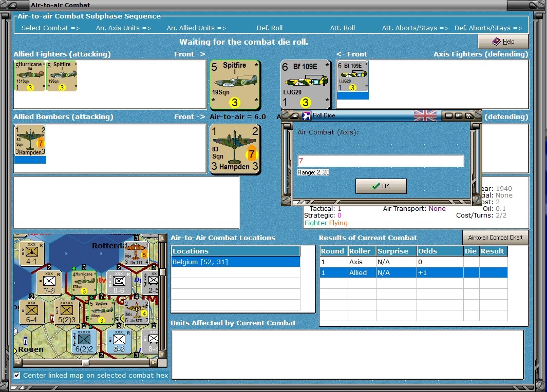
Task: Select the Allied roller row in results
Action: pos(413,272)
